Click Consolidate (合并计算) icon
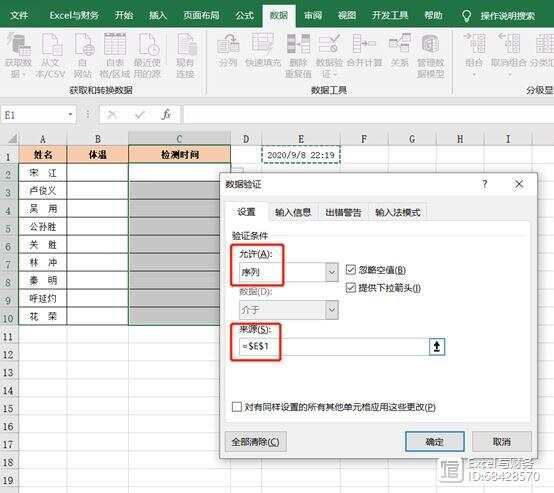 (x=364, y=51)
